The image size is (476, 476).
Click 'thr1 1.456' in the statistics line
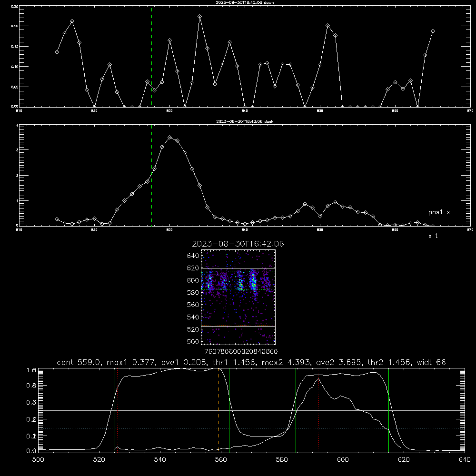pos(234,362)
